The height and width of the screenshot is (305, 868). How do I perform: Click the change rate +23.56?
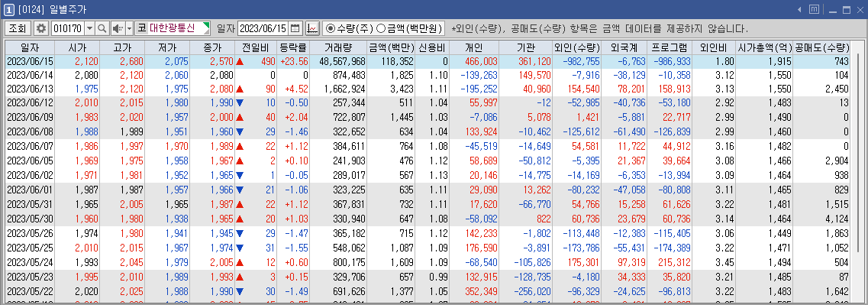(x=293, y=62)
